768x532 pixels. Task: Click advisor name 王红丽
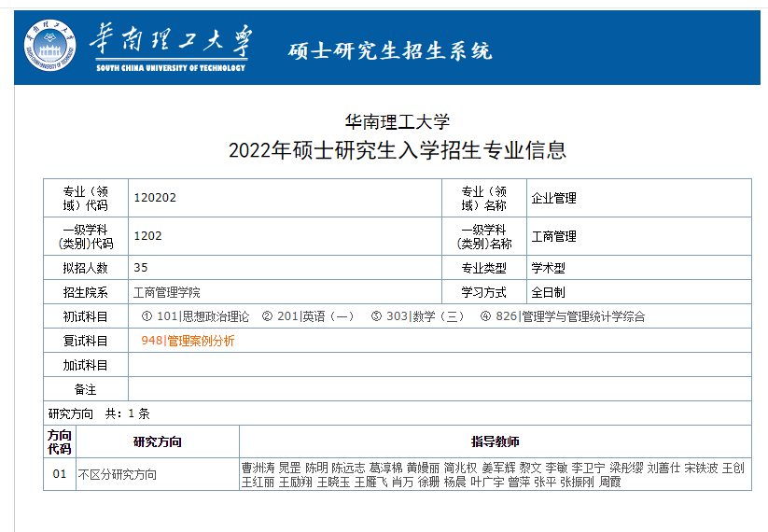click(x=258, y=482)
